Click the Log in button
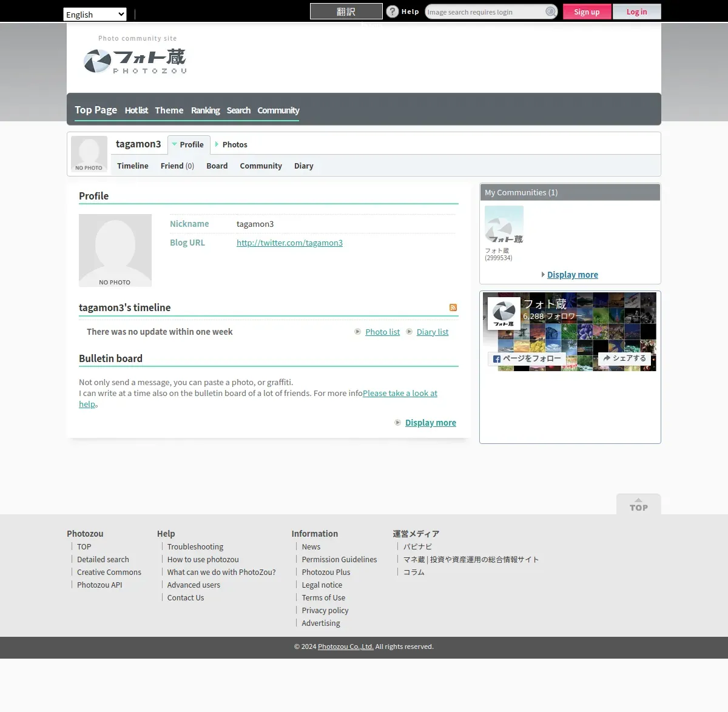The image size is (728, 712). coord(636,12)
